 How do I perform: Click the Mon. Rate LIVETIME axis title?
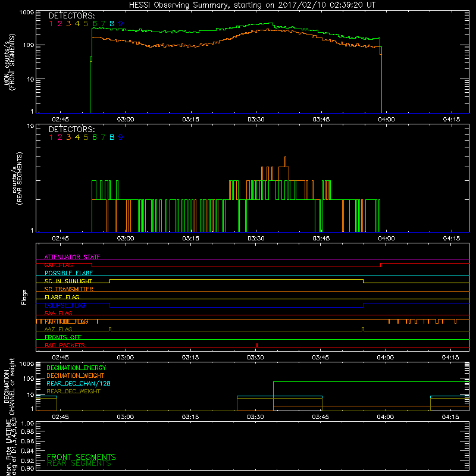pos(12,448)
